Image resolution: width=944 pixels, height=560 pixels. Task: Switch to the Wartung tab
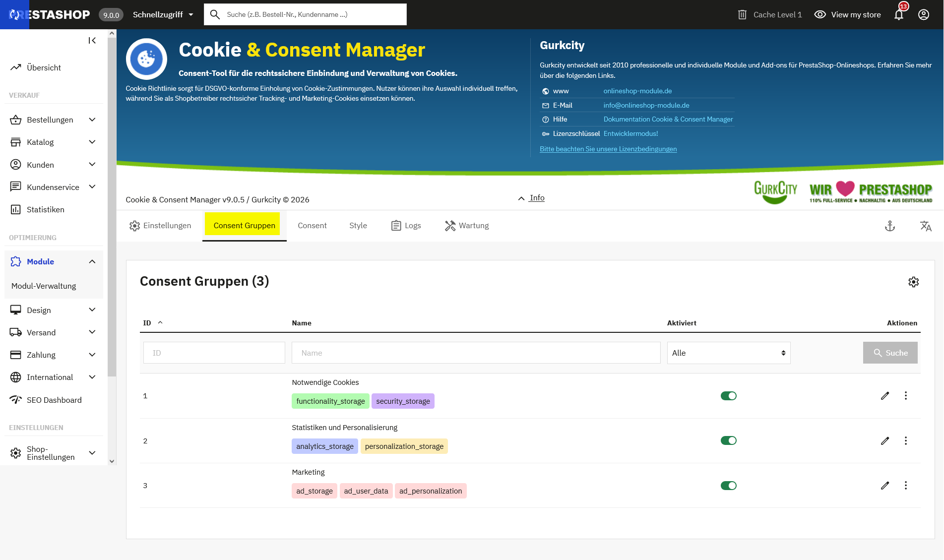(467, 226)
